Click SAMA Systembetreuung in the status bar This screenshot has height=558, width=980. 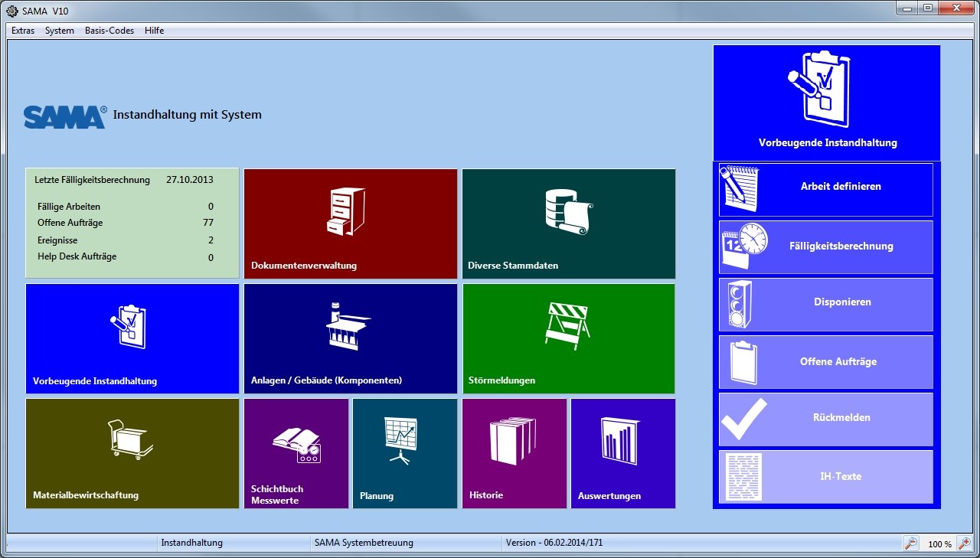(x=364, y=543)
